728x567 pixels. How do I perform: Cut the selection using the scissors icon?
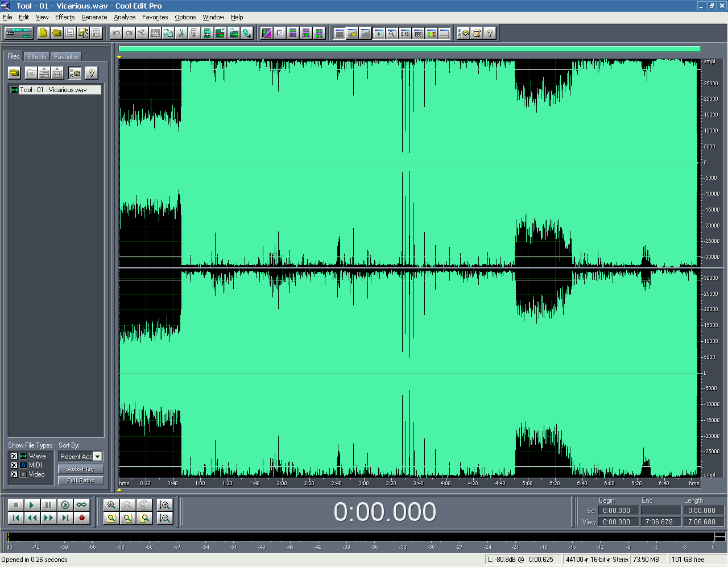coord(181,33)
